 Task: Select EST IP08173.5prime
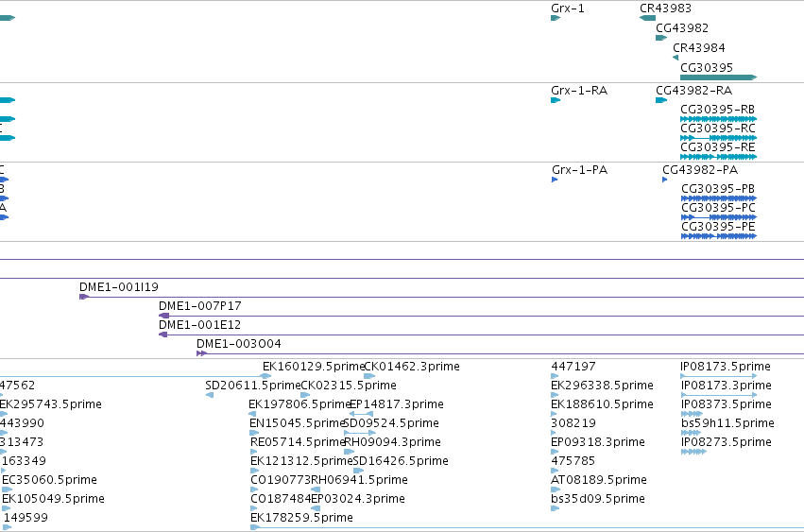[718, 376]
